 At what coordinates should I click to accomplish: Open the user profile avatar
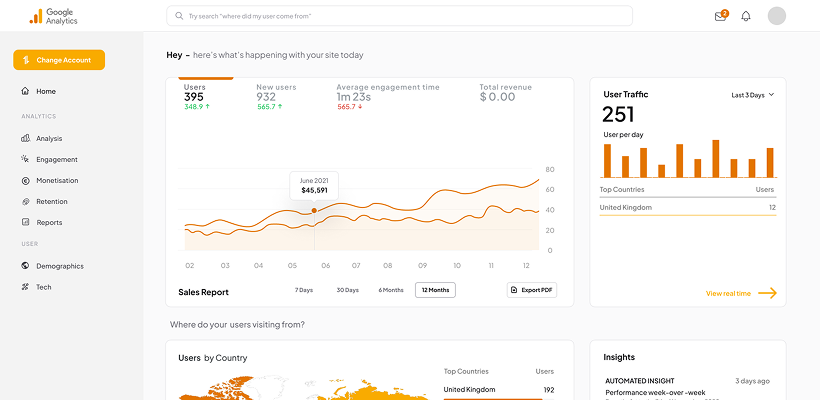pos(777,16)
